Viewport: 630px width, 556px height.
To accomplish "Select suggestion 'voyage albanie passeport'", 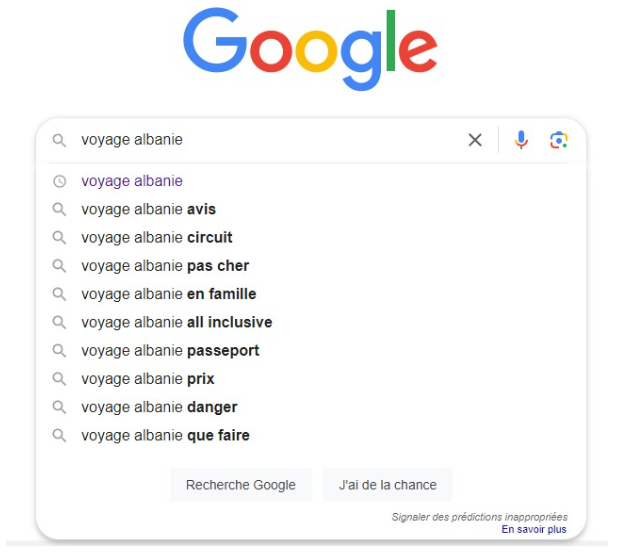I will (x=170, y=351).
